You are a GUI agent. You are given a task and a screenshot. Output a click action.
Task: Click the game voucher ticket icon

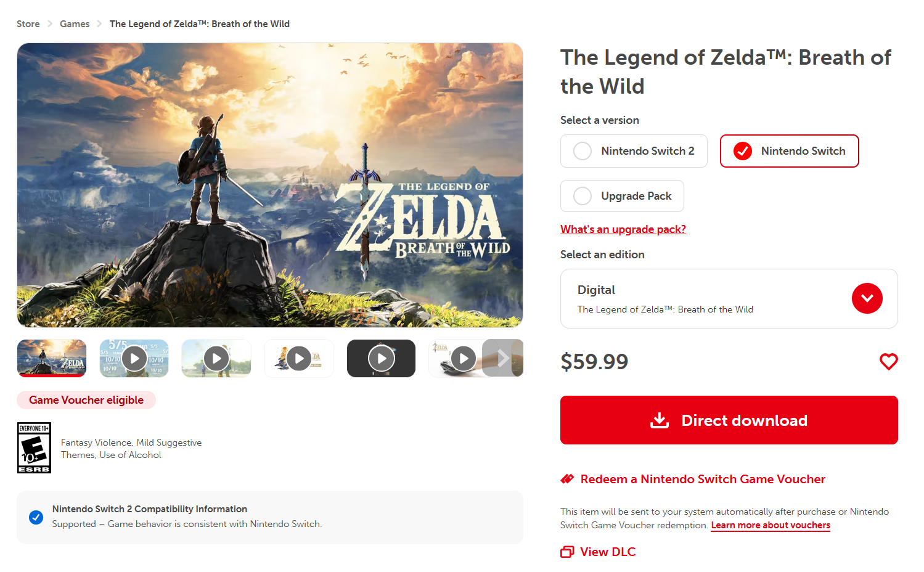[567, 479]
